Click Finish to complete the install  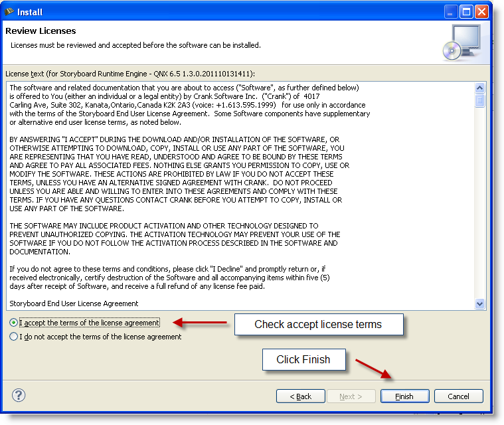click(x=404, y=396)
